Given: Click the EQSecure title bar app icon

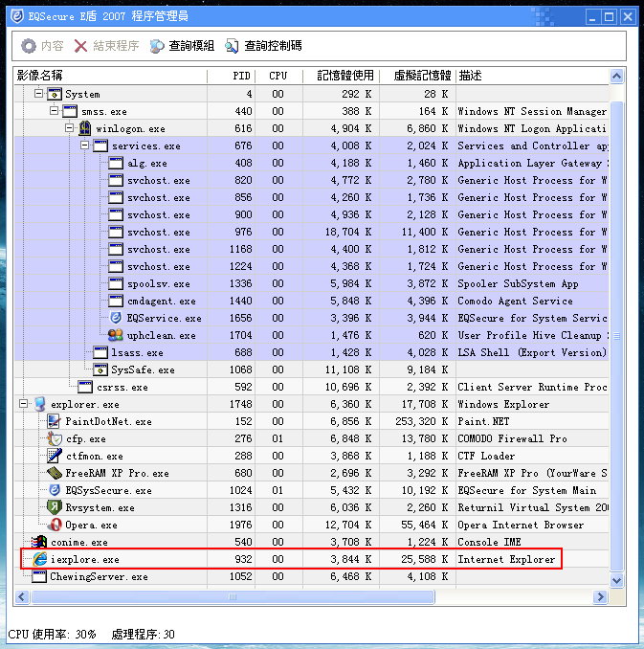Looking at the screenshot, I should 17,15.
